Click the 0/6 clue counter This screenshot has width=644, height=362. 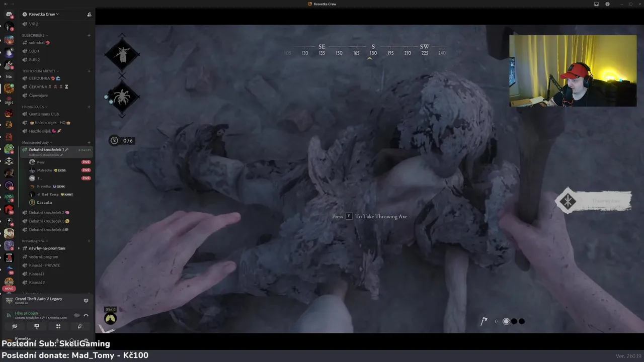pyautogui.click(x=122, y=141)
